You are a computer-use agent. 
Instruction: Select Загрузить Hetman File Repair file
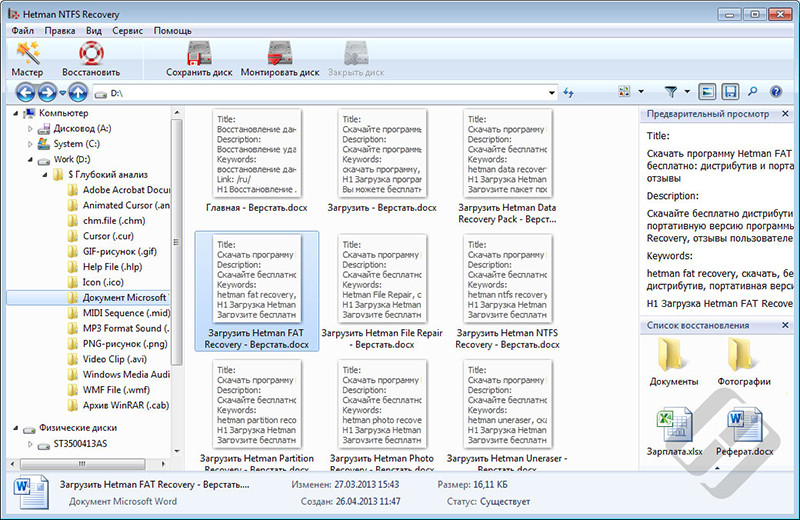(382, 292)
